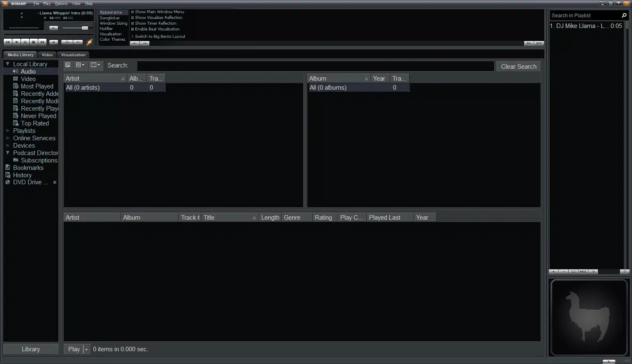Open the Songticker settings category
632x364 pixels.
(110, 18)
